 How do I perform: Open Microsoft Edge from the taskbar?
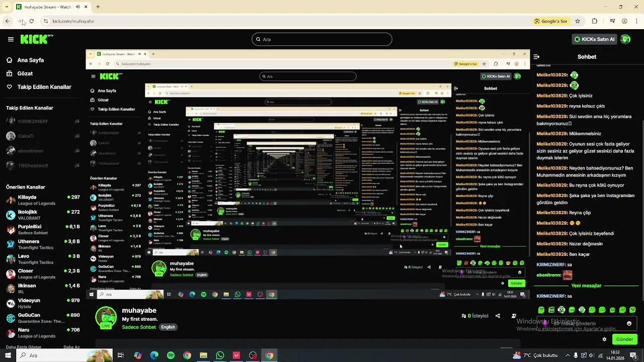(x=154, y=355)
